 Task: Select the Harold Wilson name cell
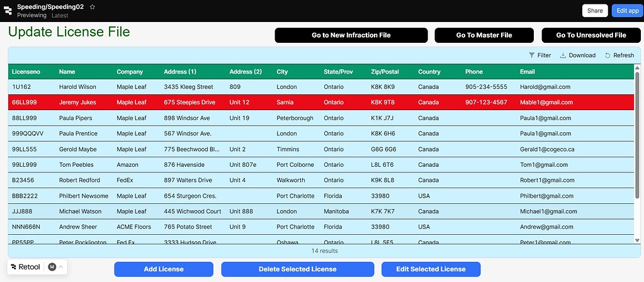tap(77, 87)
